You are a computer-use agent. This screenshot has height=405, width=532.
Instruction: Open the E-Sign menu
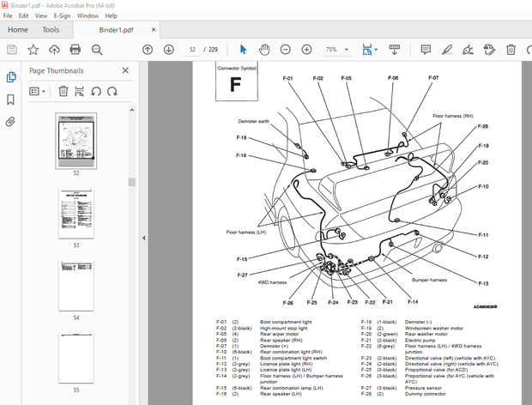coord(63,15)
